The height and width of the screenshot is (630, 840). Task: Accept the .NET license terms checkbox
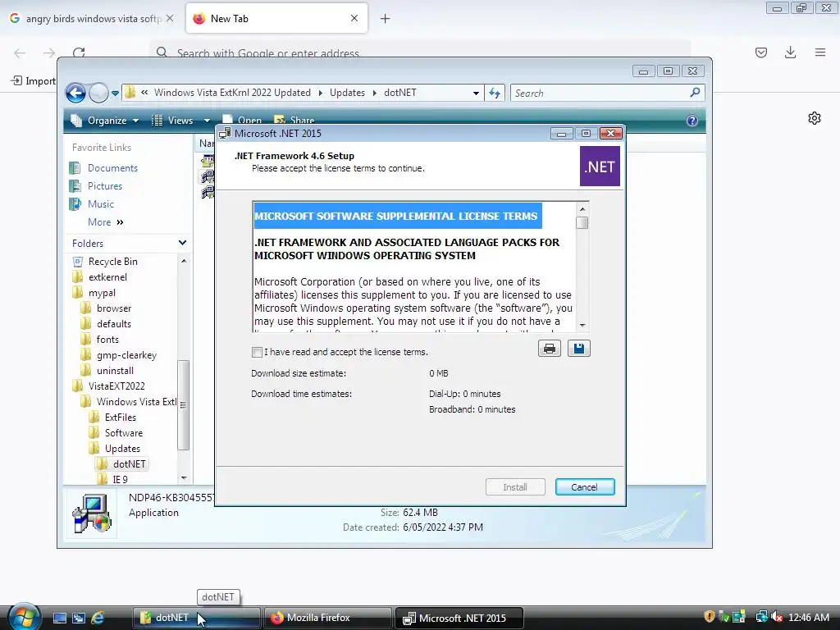[x=257, y=352]
